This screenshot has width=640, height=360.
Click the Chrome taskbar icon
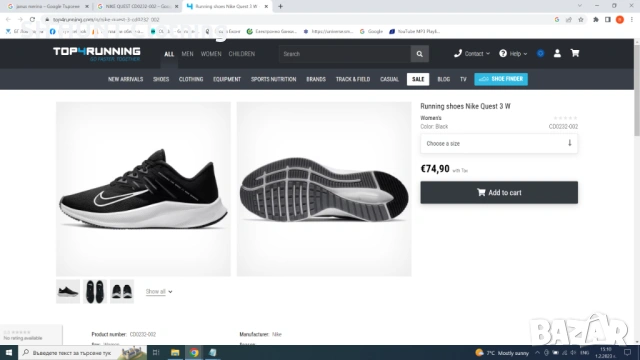click(194, 352)
